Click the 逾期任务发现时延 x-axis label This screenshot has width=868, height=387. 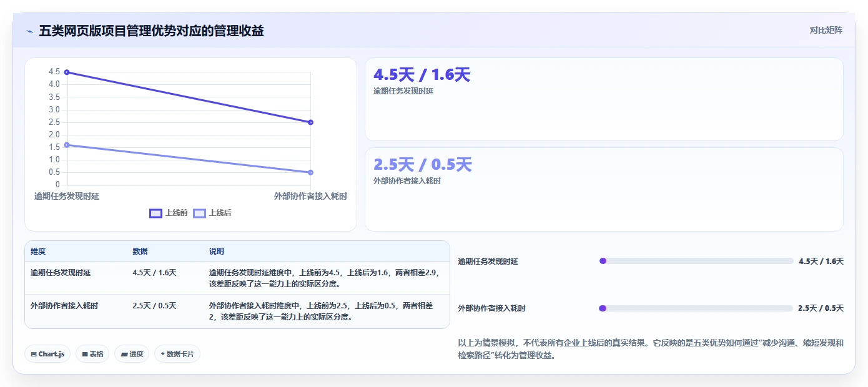pos(67,196)
